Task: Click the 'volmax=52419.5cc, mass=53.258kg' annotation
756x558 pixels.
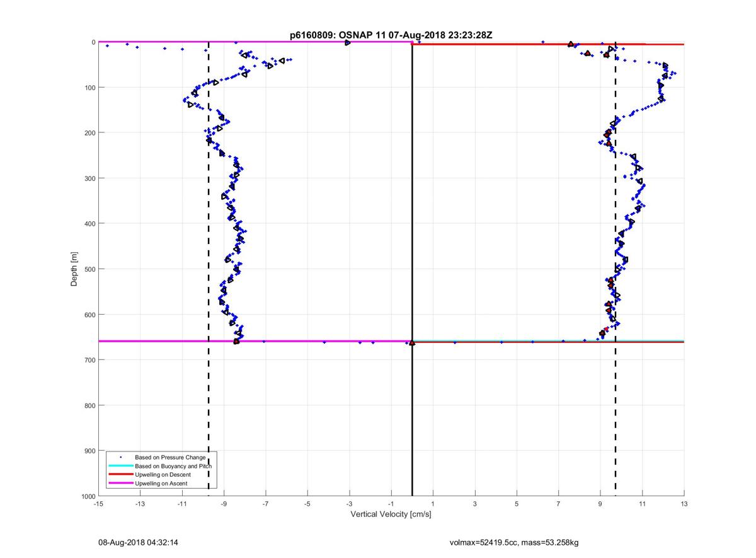Action: 514,542
